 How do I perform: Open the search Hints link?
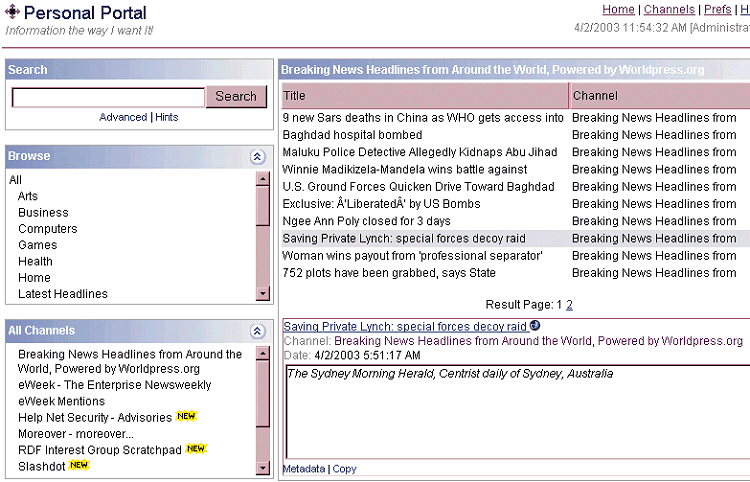[x=166, y=117]
